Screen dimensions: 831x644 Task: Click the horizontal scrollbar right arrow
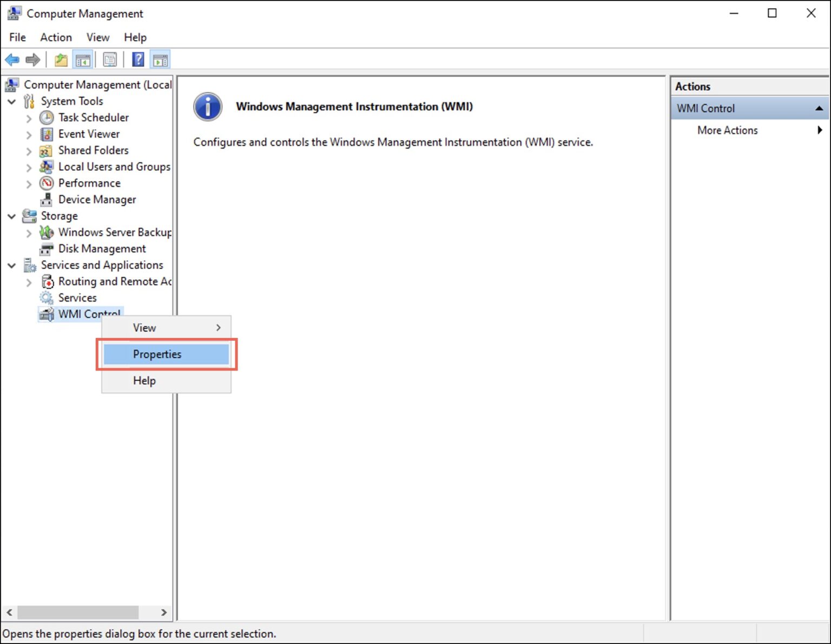coord(164,613)
